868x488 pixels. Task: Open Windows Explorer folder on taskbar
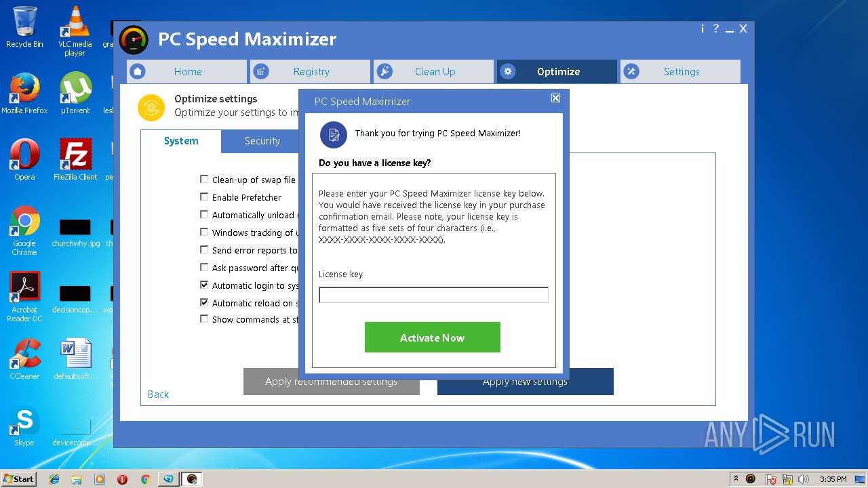pos(77,479)
